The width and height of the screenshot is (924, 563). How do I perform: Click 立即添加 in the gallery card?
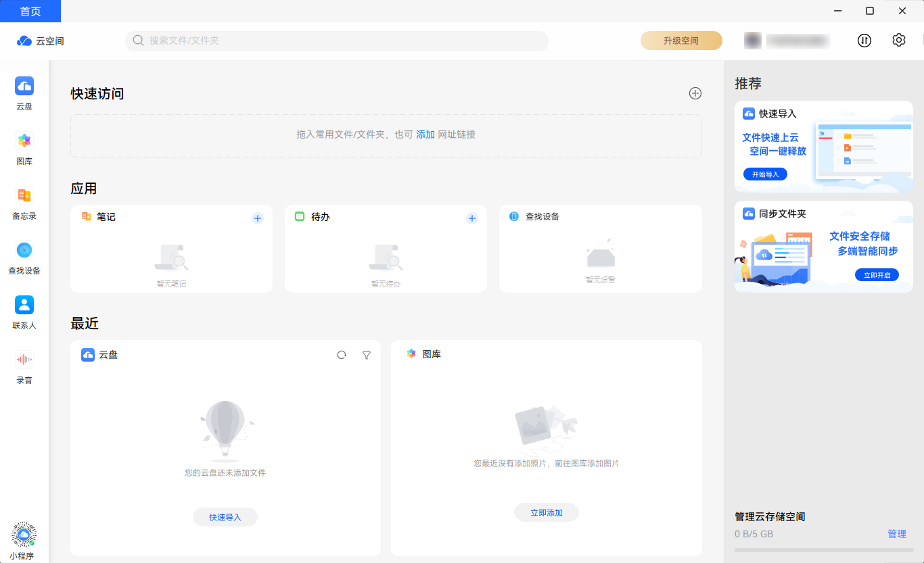[547, 512]
